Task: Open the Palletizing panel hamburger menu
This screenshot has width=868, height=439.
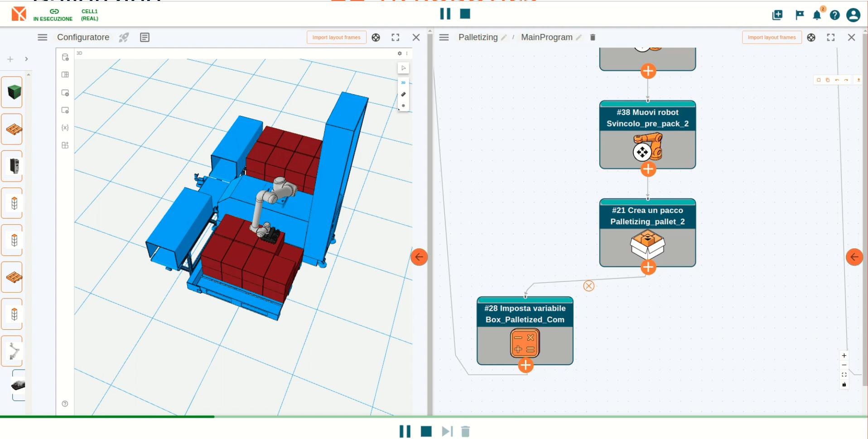Action: 444,38
